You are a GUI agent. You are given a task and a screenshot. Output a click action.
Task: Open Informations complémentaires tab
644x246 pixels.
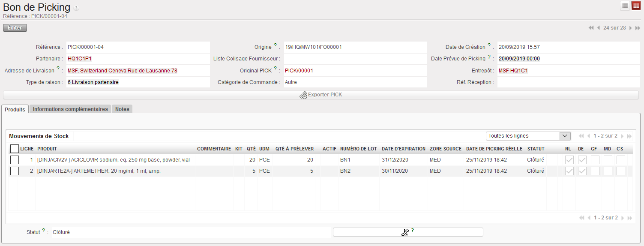(70, 109)
